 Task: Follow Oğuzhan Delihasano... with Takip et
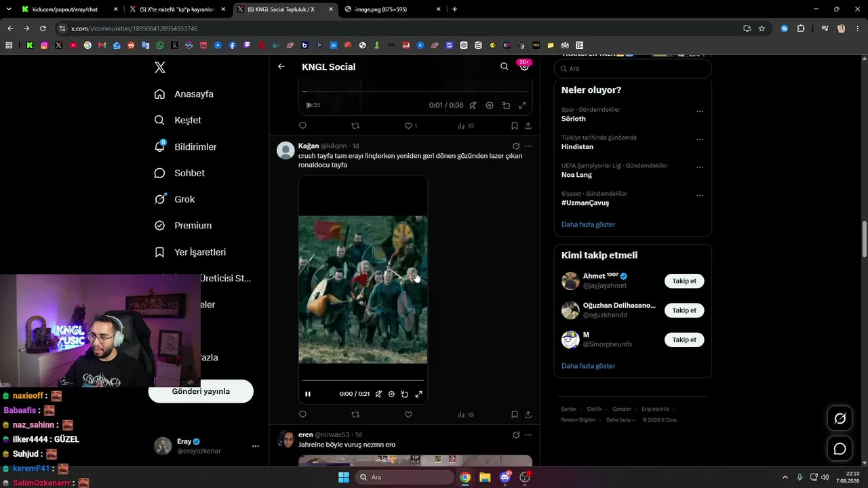(684, 310)
